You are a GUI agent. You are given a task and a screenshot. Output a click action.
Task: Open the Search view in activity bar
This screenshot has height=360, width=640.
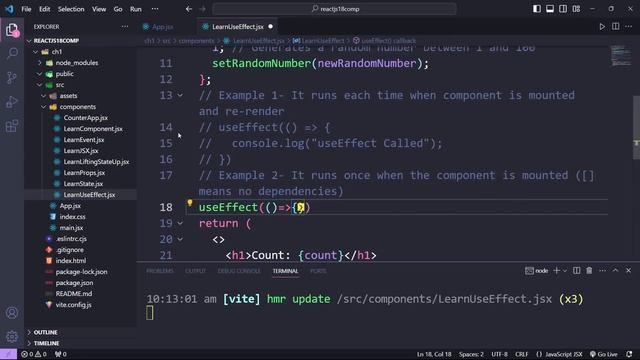click(12, 53)
